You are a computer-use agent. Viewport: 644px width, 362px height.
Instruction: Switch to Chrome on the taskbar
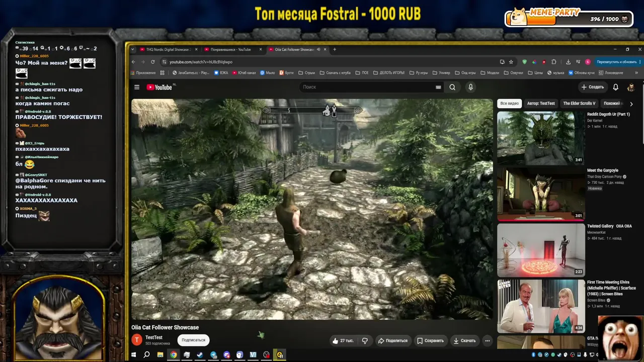[x=173, y=355]
